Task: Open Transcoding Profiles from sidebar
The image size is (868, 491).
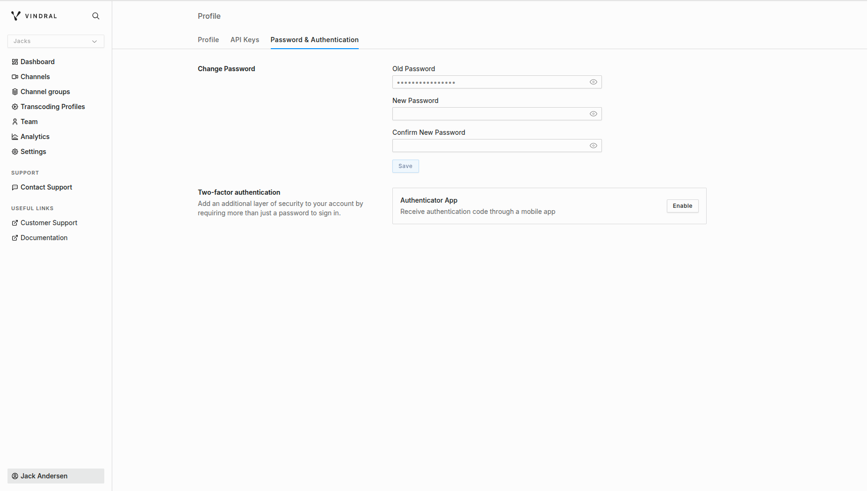Action: coord(52,107)
